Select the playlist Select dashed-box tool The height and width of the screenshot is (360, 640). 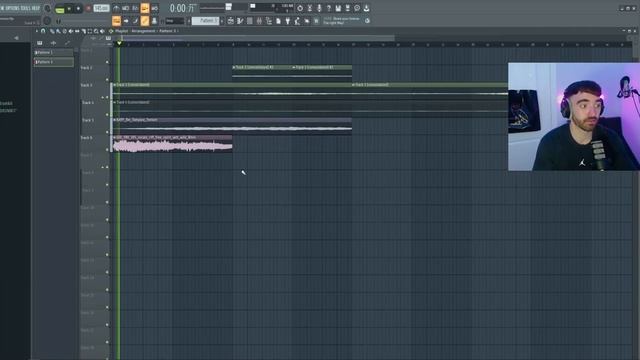(x=90, y=31)
